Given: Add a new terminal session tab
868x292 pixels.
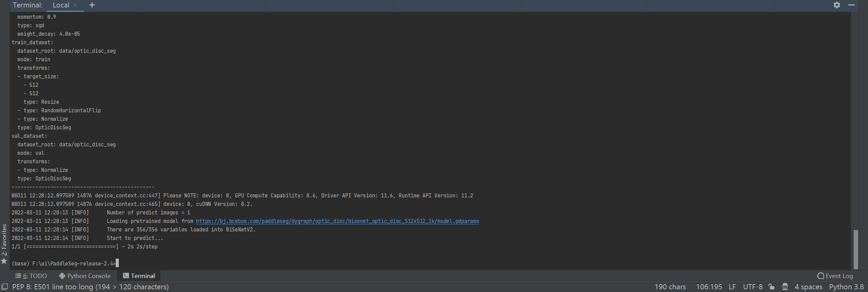Looking at the screenshot, I should pyautogui.click(x=92, y=5).
